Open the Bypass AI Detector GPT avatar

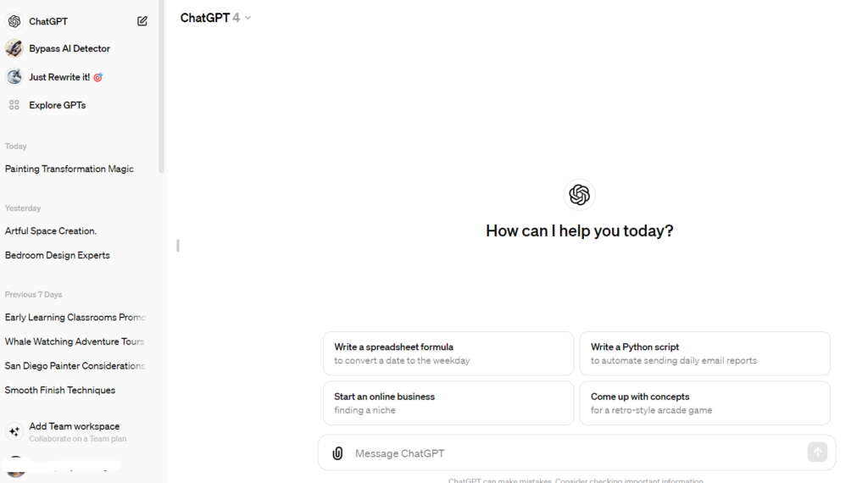[x=14, y=48]
